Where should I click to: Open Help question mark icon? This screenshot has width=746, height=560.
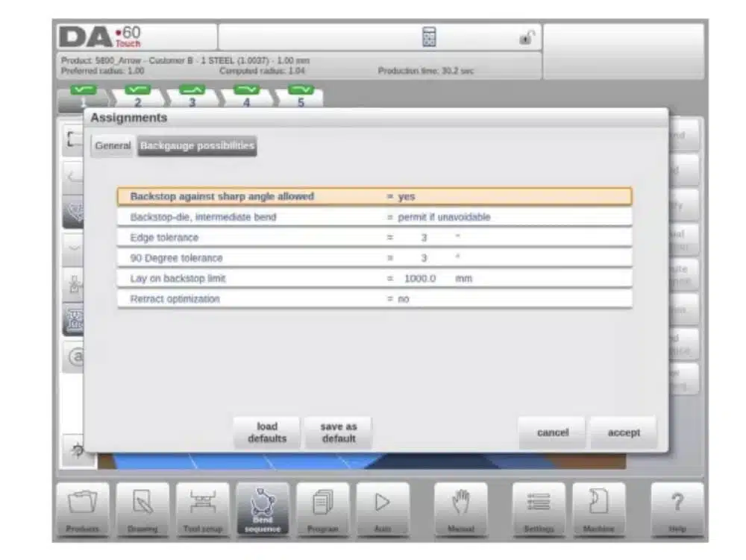tap(677, 510)
